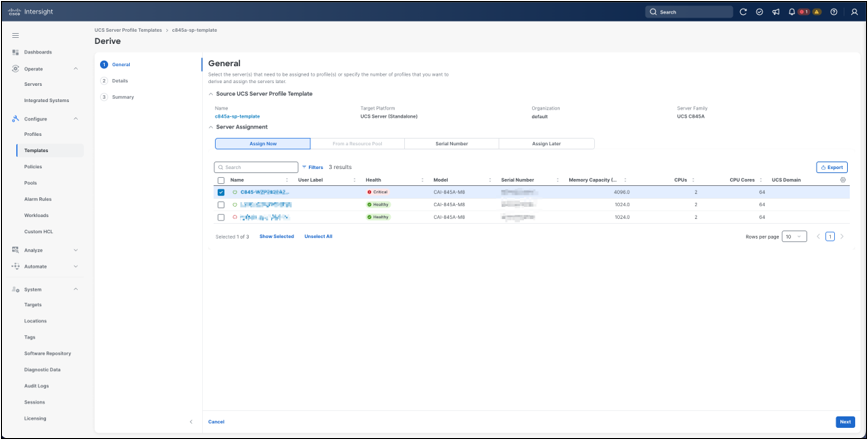Collapse the Server Assignment section

click(211, 127)
